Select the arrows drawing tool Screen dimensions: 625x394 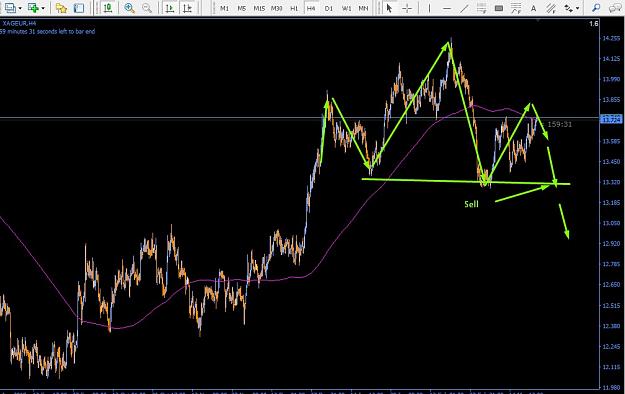(x=568, y=8)
